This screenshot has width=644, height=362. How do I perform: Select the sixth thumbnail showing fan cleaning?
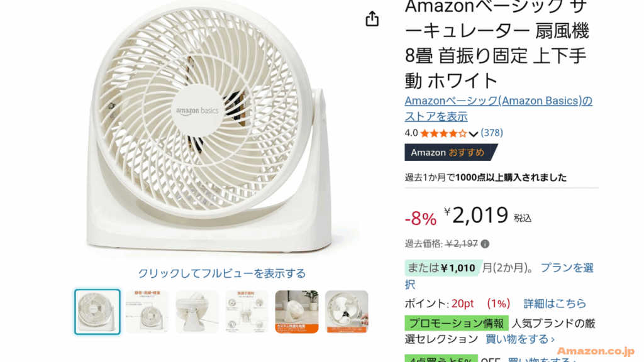tap(347, 312)
